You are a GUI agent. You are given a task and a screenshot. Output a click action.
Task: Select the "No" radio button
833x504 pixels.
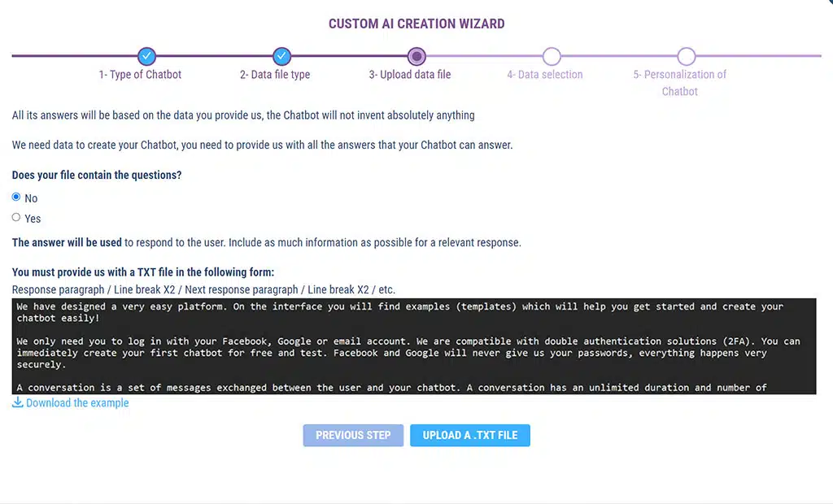point(16,198)
